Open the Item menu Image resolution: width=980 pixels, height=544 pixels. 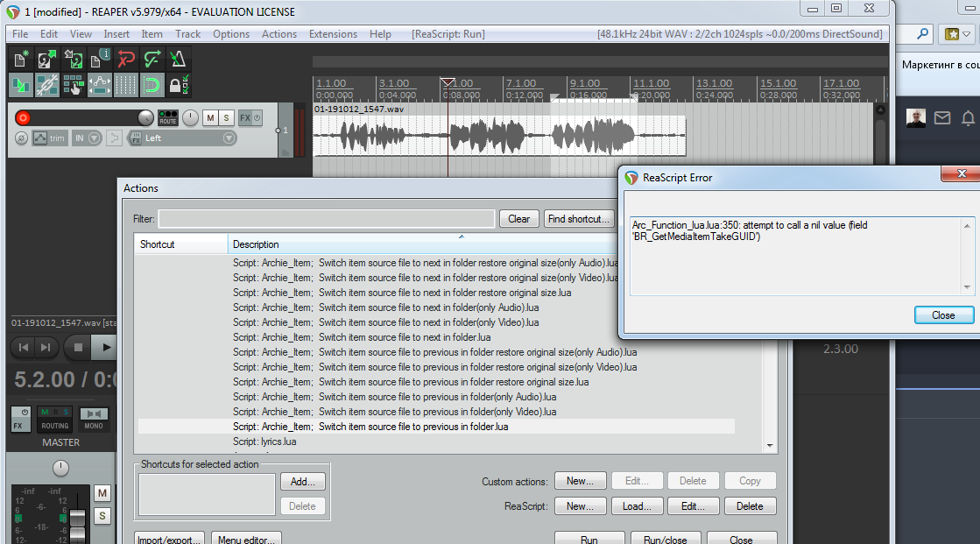[x=152, y=34]
